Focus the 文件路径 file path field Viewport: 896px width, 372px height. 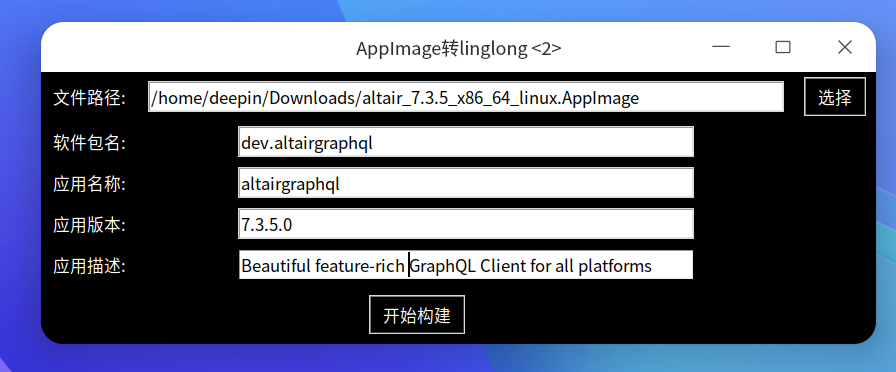click(466, 98)
